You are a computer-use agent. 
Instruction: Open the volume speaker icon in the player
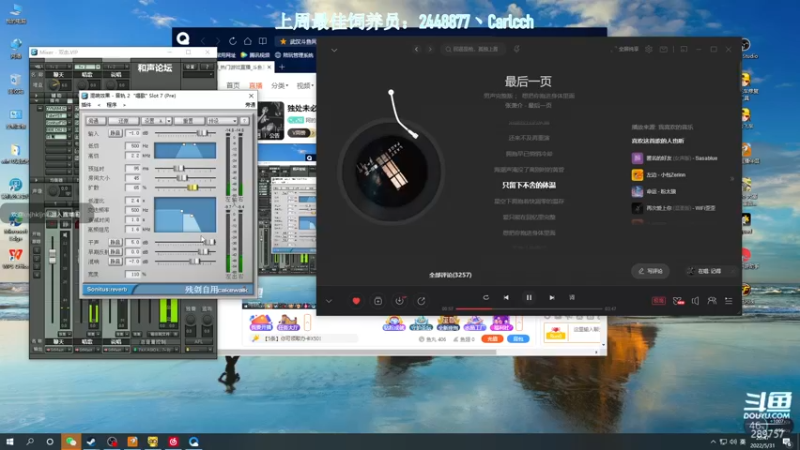[695, 301]
